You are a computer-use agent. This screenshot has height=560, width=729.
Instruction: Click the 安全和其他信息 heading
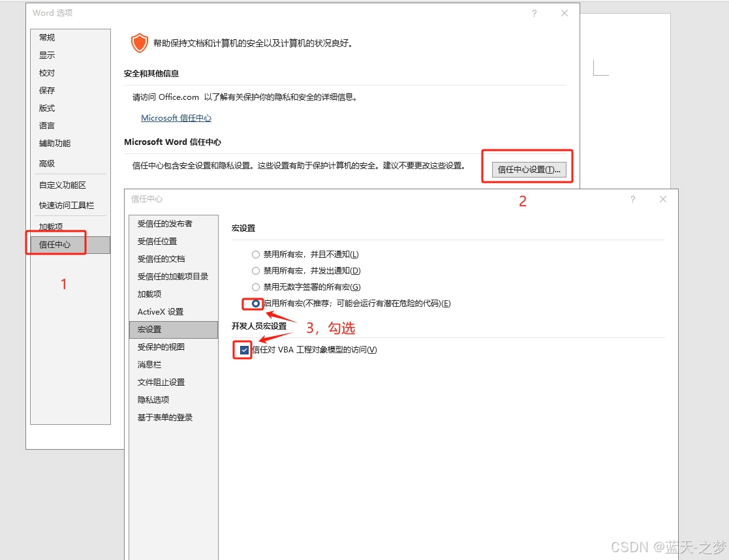(151, 74)
